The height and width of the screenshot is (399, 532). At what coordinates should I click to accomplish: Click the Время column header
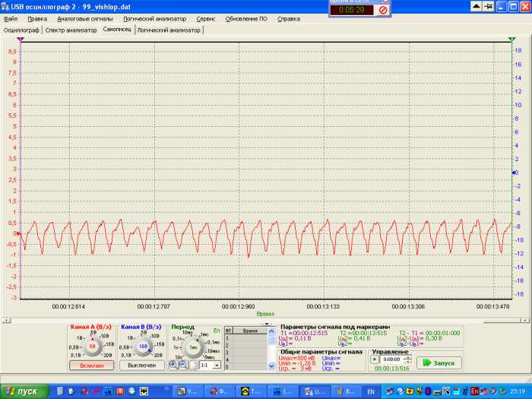coord(250,331)
